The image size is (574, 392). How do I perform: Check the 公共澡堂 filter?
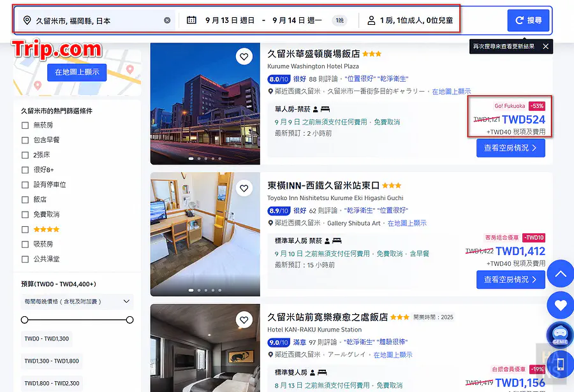click(25, 259)
